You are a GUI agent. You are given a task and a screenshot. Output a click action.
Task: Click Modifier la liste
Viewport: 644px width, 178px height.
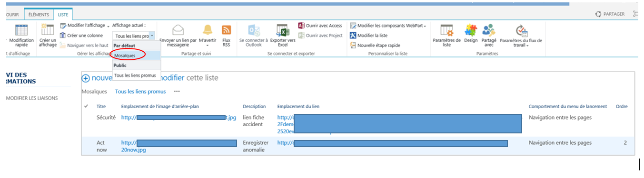pos(369,36)
